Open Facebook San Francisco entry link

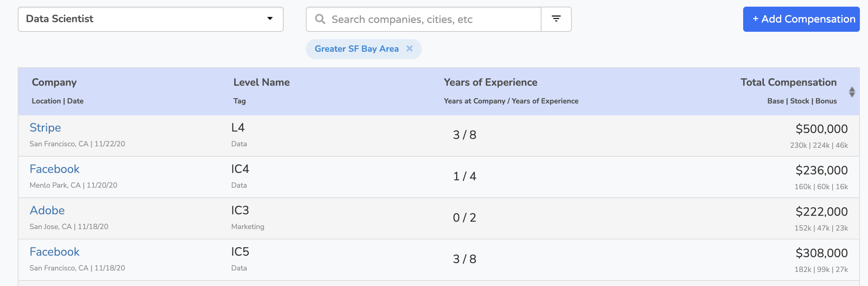[54, 252]
